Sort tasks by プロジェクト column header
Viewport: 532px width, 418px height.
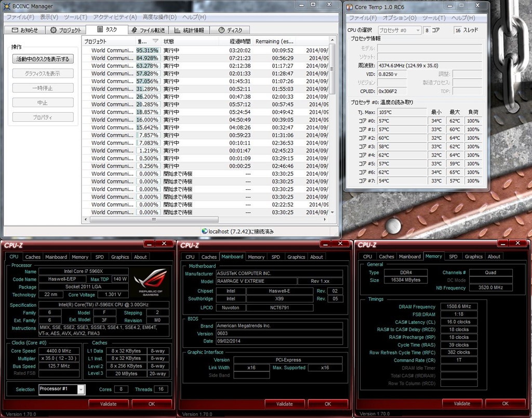(109, 41)
